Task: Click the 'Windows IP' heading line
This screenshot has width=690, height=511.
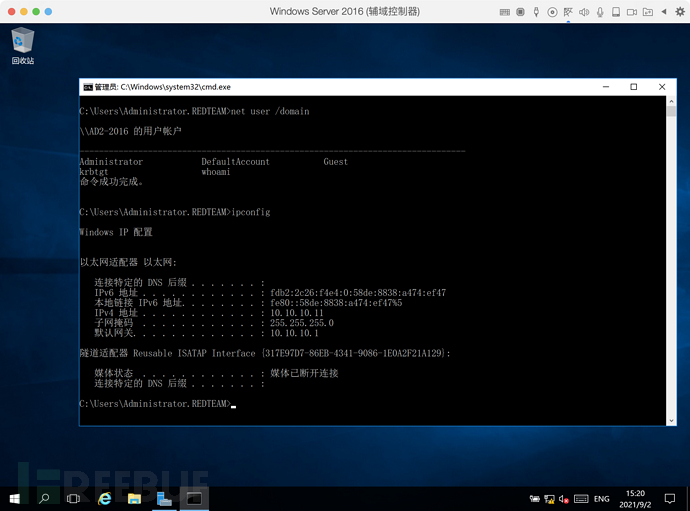Action: point(116,232)
